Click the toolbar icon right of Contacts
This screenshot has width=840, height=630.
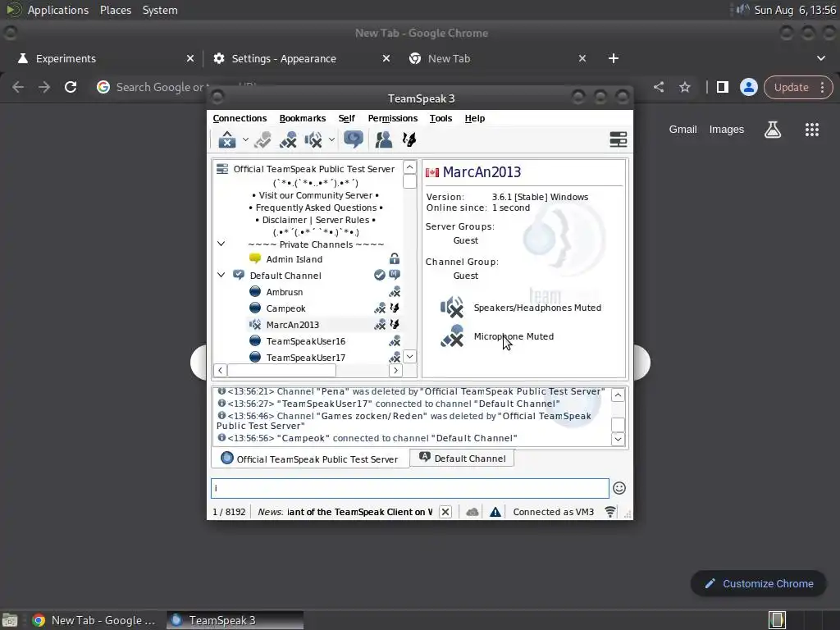coord(409,139)
